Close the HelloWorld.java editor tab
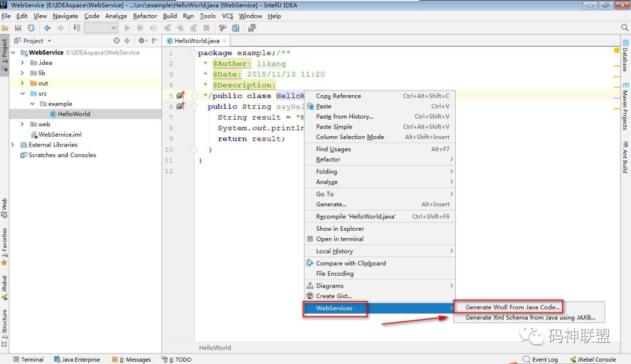The height and width of the screenshot is (364, 631). click(224, 41)
